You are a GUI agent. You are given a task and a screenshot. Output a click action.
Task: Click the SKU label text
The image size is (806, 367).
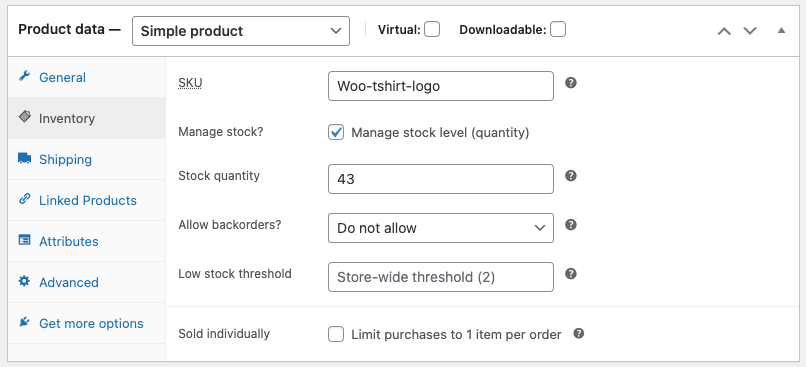tap(190, 83)
